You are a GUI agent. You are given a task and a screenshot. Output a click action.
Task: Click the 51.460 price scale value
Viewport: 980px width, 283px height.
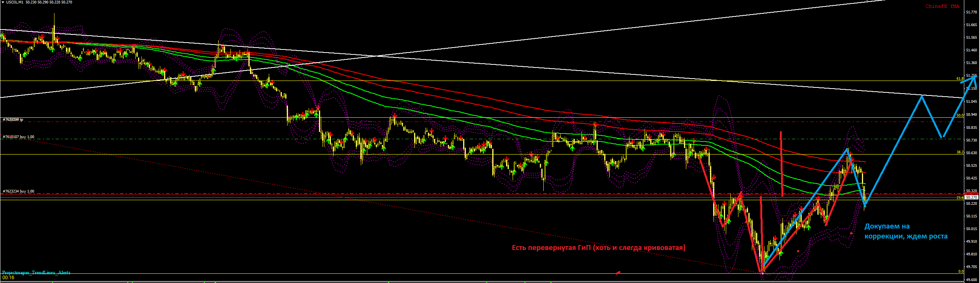point(972,50)
